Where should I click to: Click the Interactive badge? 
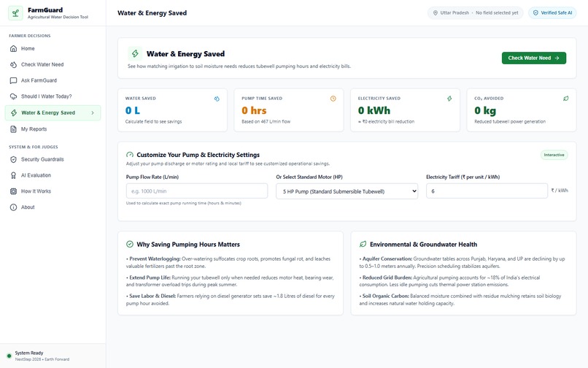click(x=554, y=155)
